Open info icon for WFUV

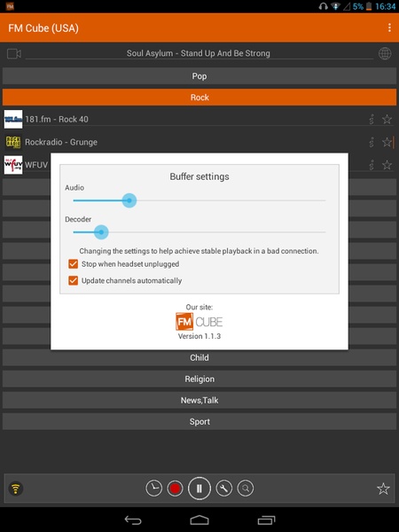(372, 165)
